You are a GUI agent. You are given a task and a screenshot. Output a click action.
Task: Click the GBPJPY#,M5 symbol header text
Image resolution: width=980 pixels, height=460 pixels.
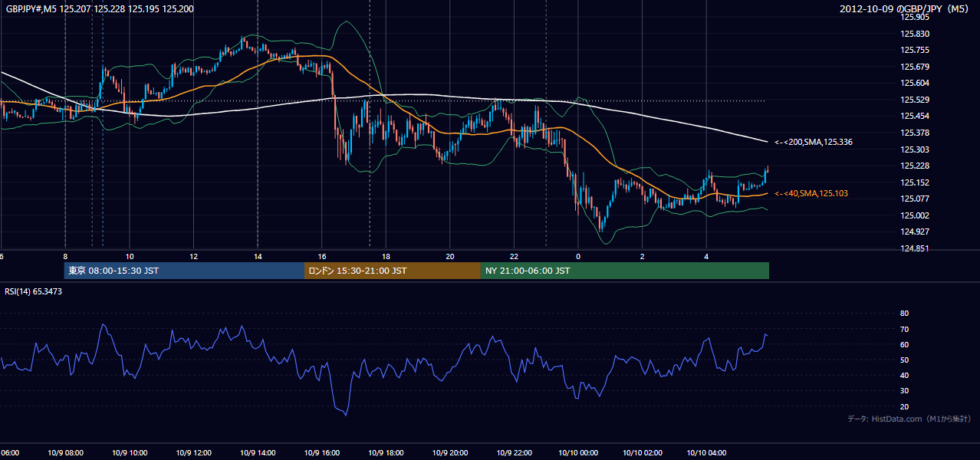click(x=100, y=8)
